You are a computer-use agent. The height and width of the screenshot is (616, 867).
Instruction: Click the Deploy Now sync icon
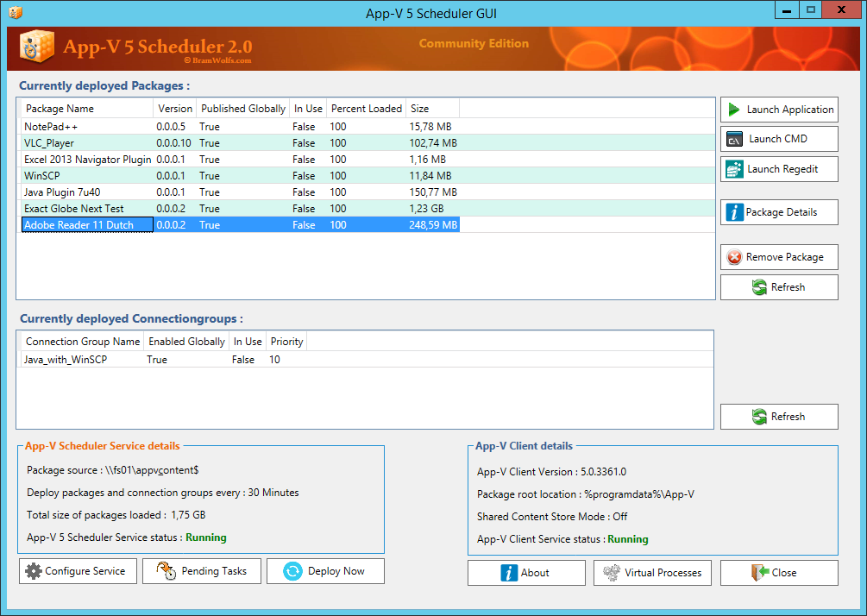[293, 571]
